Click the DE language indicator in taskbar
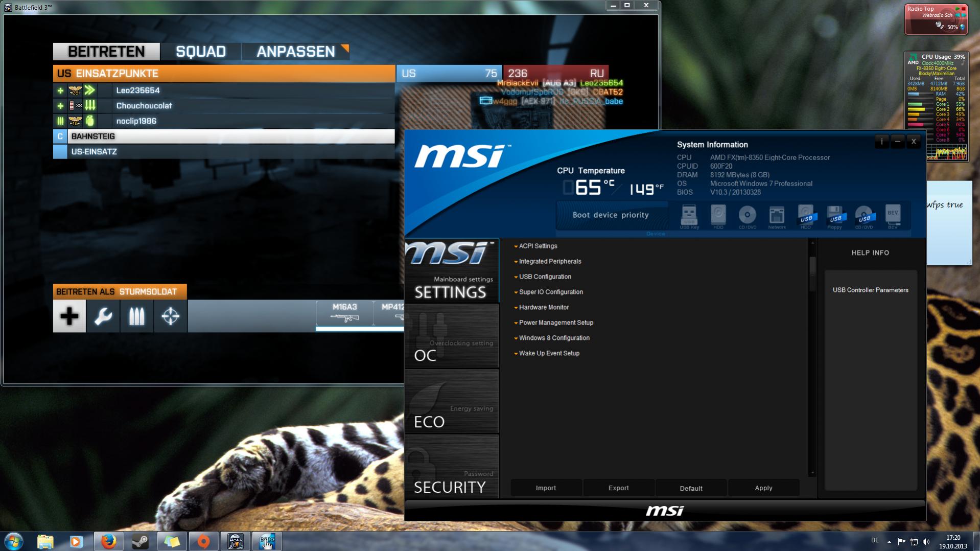 click(x=875, y=540)
